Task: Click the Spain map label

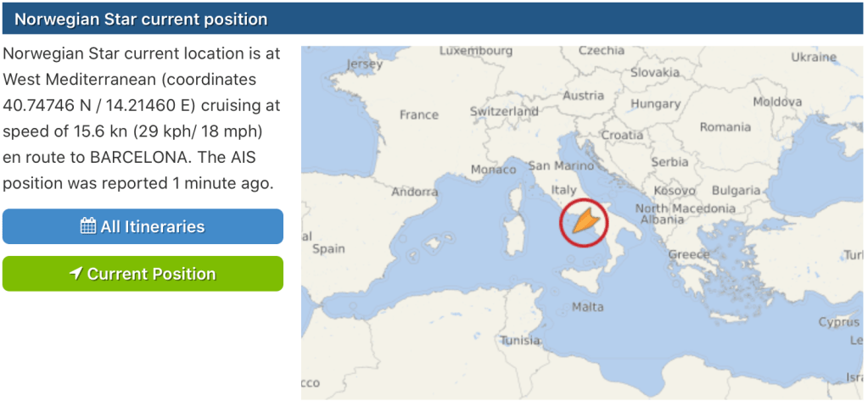Action: coord(328,248)
